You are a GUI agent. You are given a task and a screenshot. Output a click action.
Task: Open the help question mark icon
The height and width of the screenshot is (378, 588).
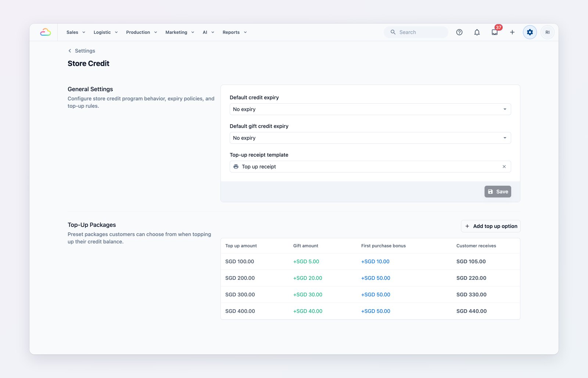[x=459, y=32]
